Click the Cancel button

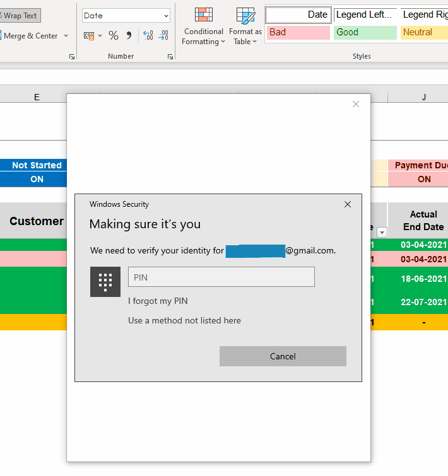click(x=283, y=356)
